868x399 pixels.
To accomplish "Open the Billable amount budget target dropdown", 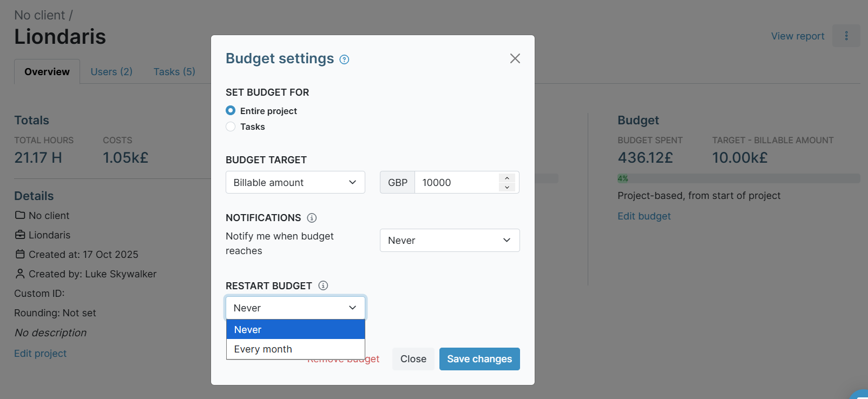I will pos(295,182).
